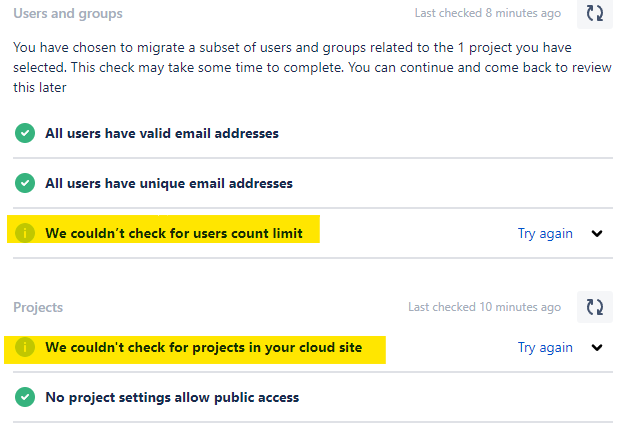Expand projects in cloud site details chevron

click(597, 347)
